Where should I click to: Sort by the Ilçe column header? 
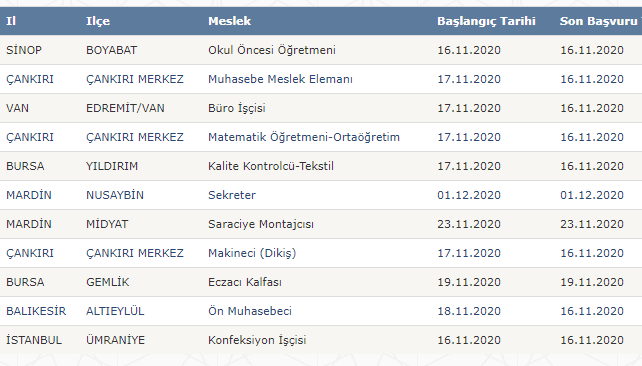[x=98, y=21]
